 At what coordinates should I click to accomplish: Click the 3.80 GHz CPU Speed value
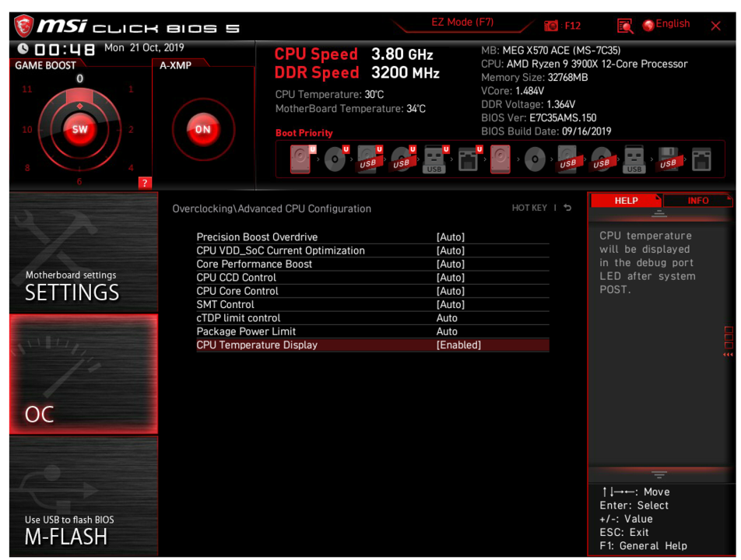(x=402, y=54)
